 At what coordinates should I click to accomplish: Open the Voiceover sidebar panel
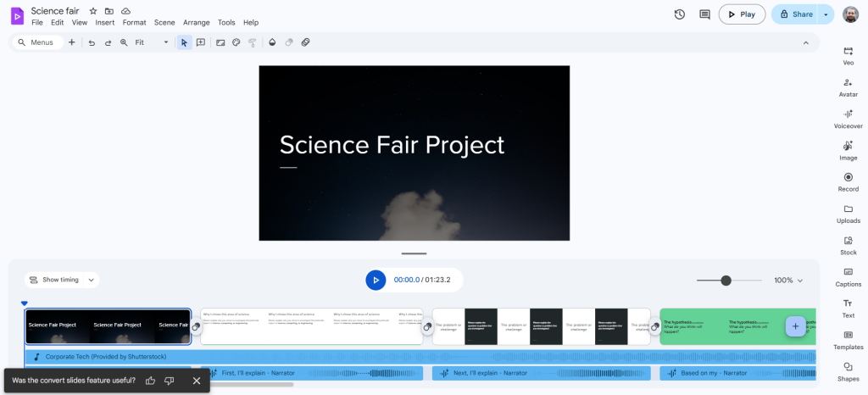(x=848, y=119)
